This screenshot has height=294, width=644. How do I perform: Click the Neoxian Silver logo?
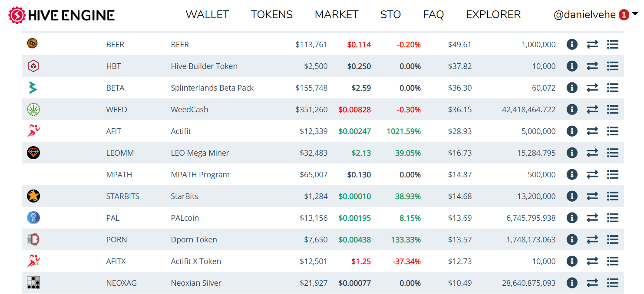tap(33, 283)
